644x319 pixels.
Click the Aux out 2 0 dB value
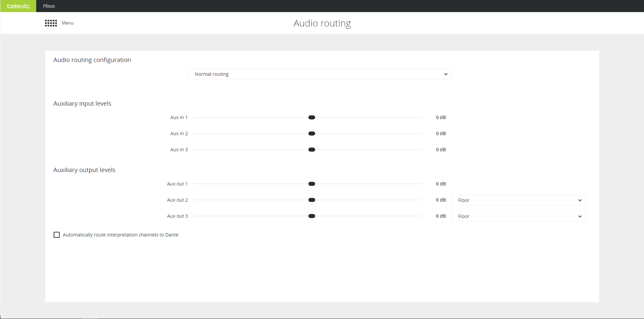[441, 200]
